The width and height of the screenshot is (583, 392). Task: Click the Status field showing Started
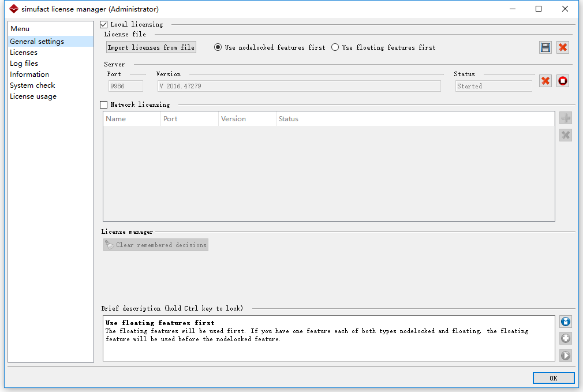point(494,86)
